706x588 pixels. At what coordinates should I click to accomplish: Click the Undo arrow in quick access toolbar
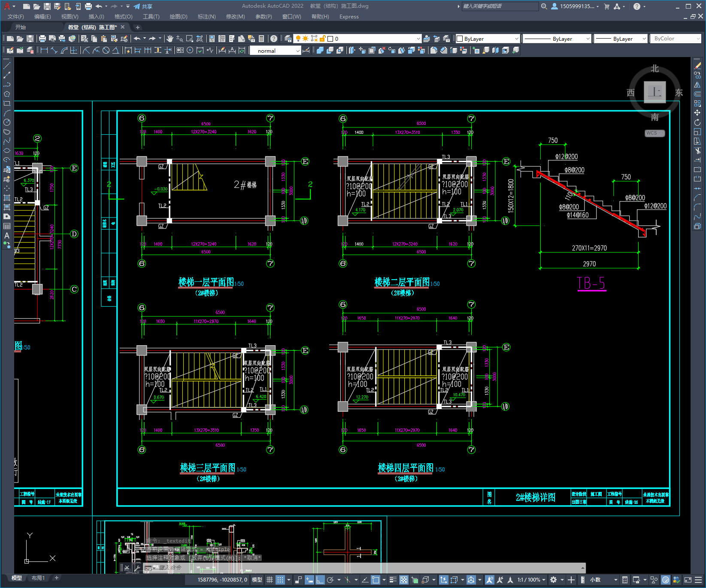(99, 6)
